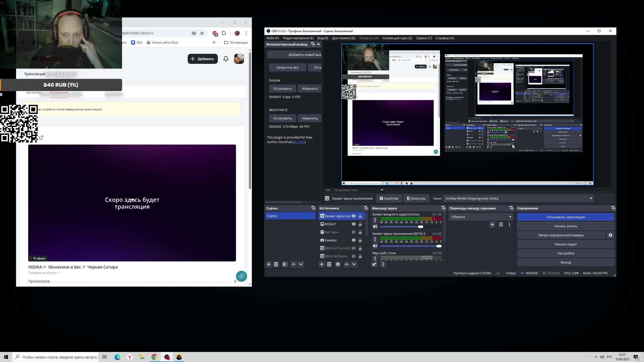
Task: Open preview scaling По размеру окна dropdown
Action: (x=358, y=190)
